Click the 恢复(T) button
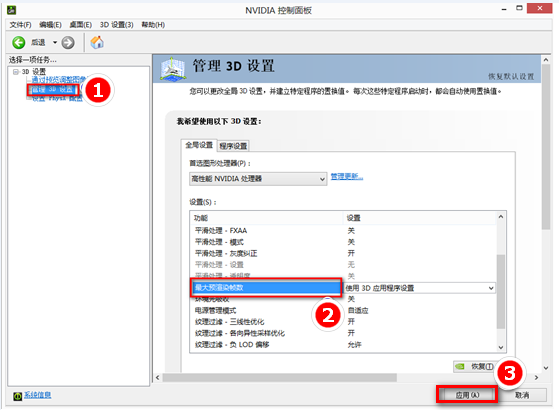This screenshot has width=559, height=410. (475, 366)
